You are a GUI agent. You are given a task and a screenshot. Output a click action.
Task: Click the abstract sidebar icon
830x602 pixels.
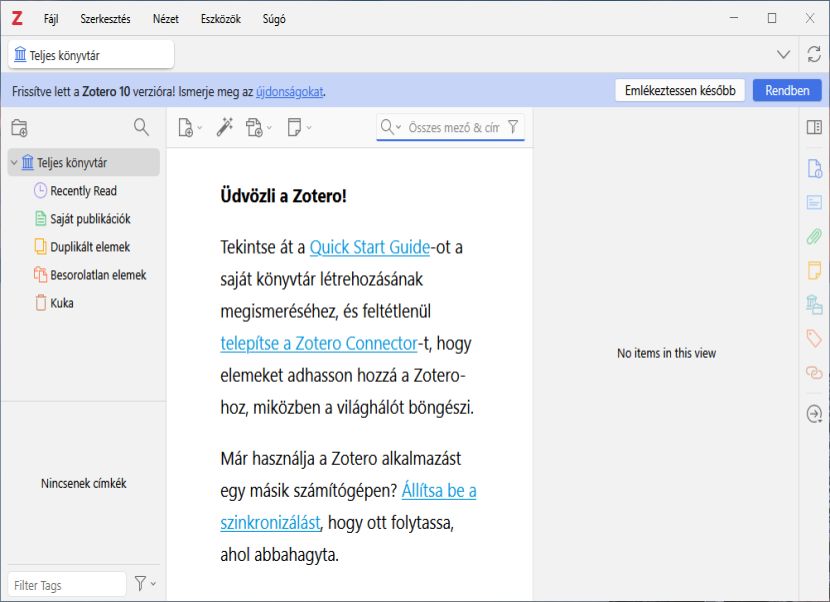[x=814, y=202]
